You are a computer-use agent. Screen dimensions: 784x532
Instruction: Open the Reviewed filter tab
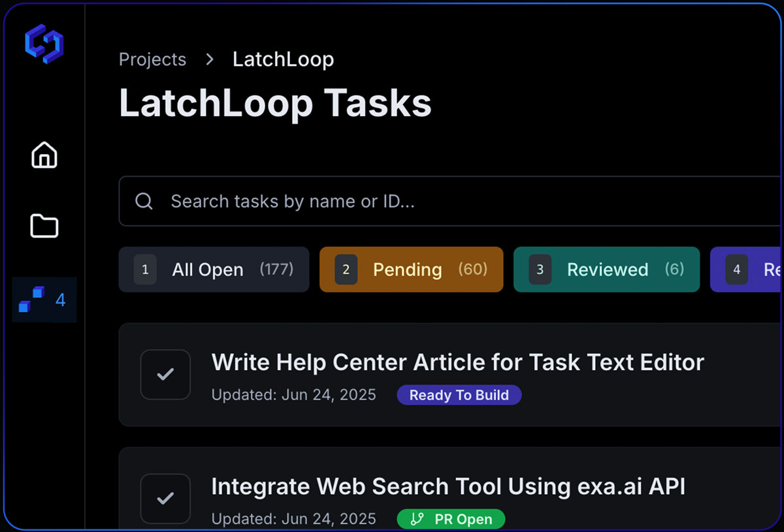point(606,269)
